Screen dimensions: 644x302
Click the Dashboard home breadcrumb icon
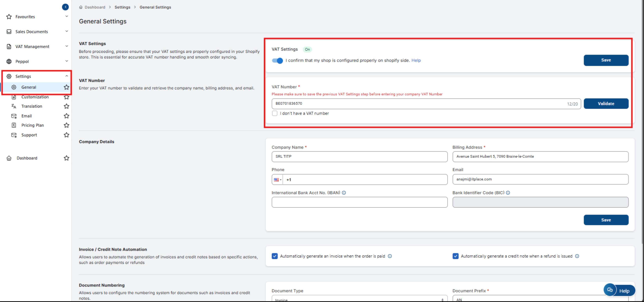(81, 7)
